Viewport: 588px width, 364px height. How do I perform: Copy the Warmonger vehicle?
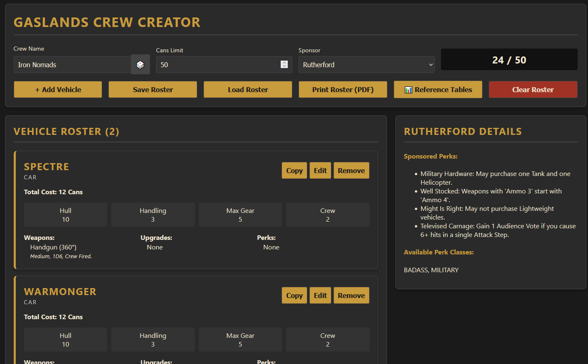[294, 296]
